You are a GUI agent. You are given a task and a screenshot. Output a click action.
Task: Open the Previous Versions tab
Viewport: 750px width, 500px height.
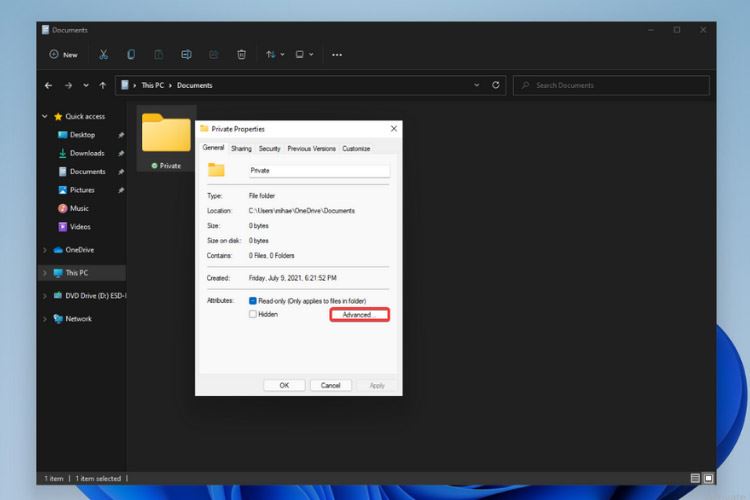tap(311, 148)
